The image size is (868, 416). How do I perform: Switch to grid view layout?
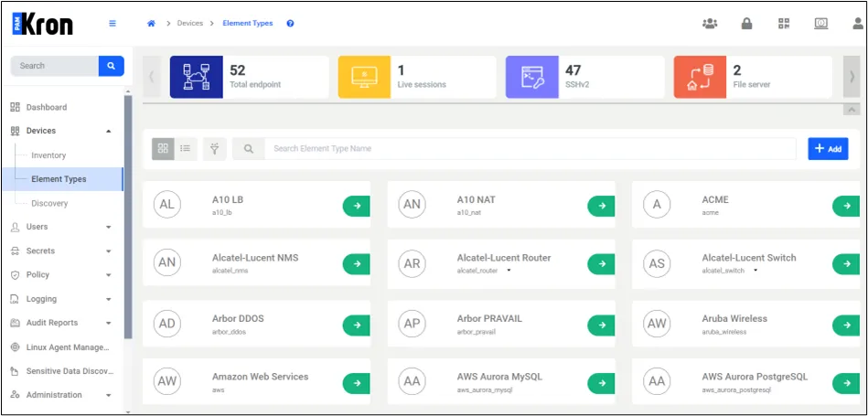tap(163, 149)
